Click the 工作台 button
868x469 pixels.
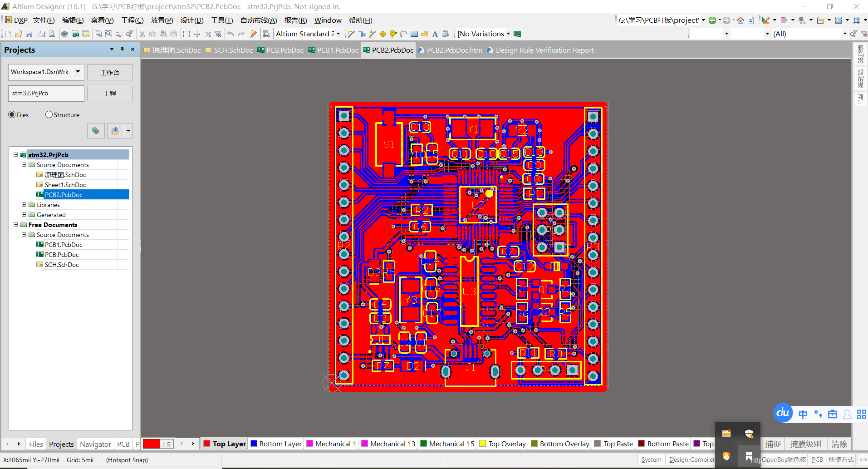(x=110, y=73)
